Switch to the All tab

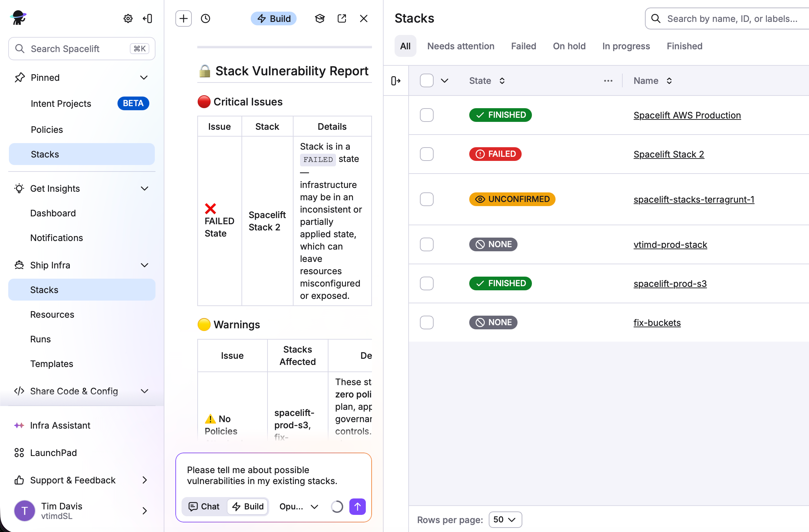[x=406, y=46]
